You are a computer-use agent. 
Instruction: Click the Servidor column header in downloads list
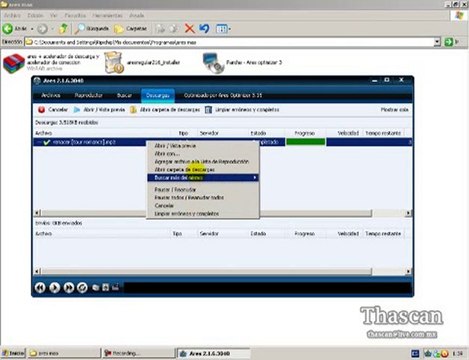tap(223, 133)
